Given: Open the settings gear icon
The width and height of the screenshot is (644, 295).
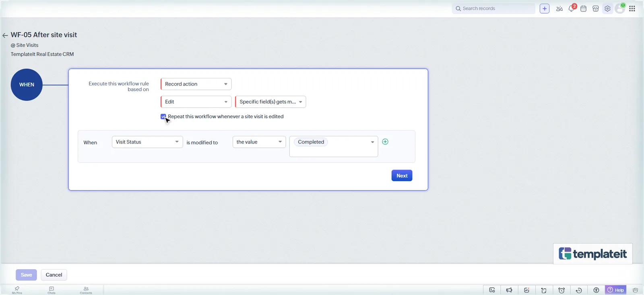Looking at the screenshot, I should [x=607, y=8].
